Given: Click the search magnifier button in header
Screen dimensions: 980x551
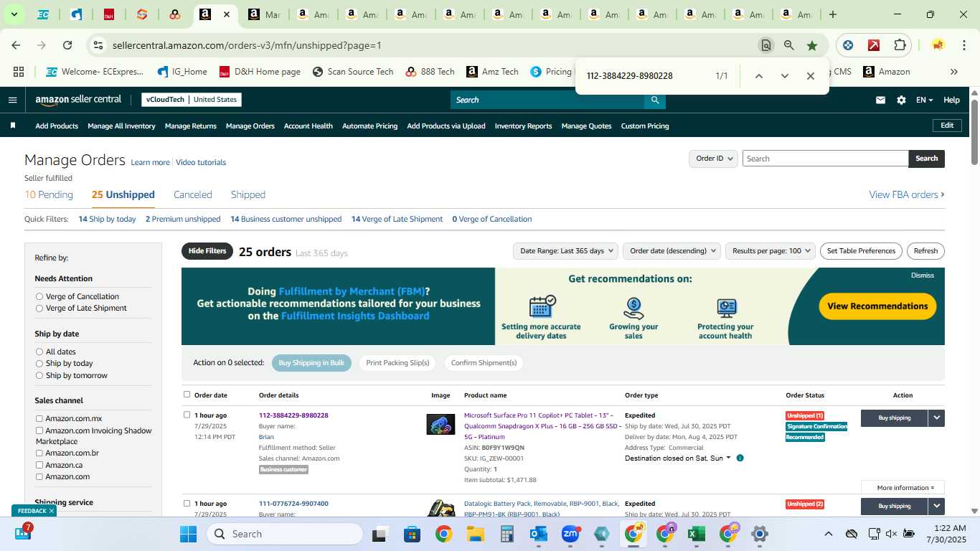Looking at the screenshot, I should pyautogui.click(x=654, y=100).
